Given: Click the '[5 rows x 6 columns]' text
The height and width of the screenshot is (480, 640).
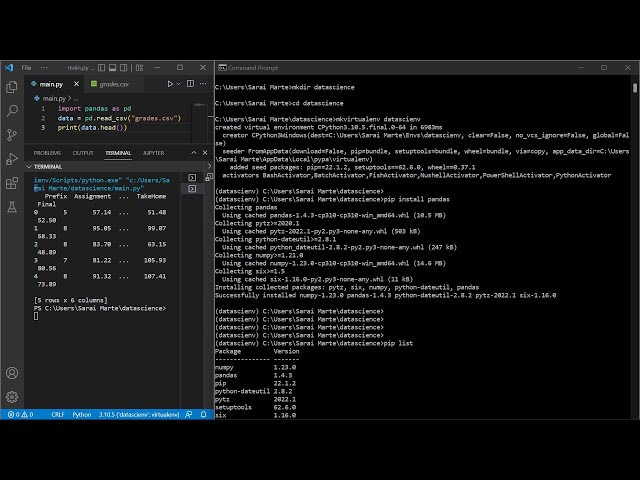Looking at the screenshot, I should pyautogui.click(x=71, y=300).
